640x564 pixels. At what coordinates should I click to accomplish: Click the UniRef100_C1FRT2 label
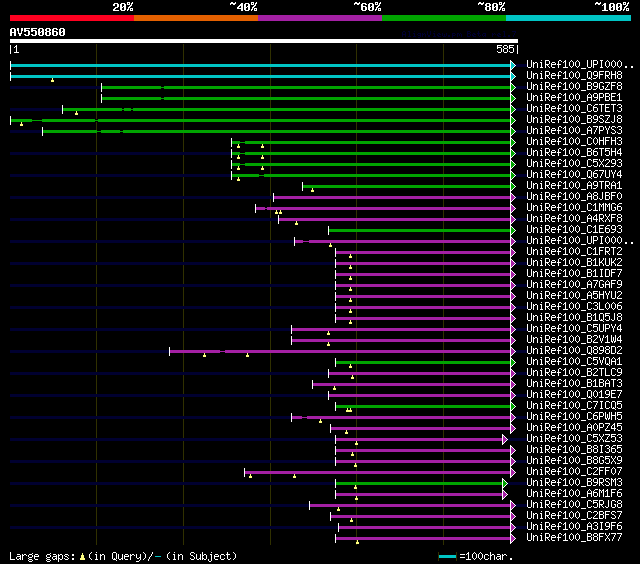(x=574, y=252)
